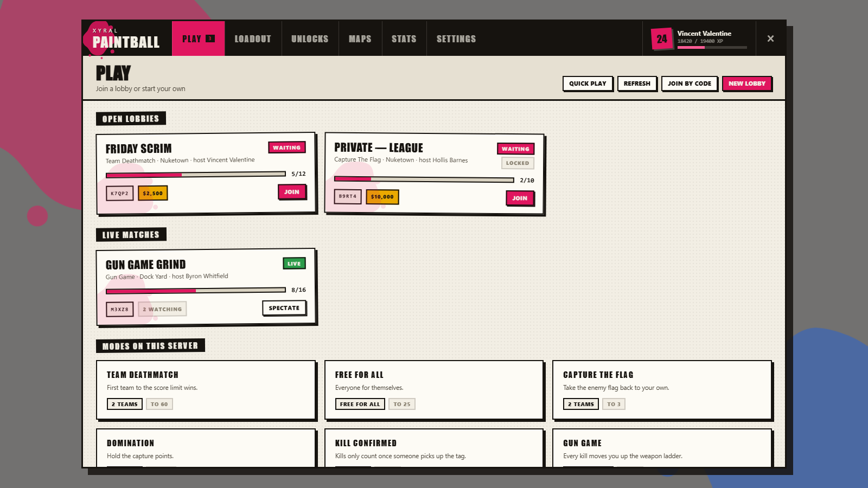Click the Free For All tag under the card
Screen dimensions: 868x488
click(x=360, y=404)
